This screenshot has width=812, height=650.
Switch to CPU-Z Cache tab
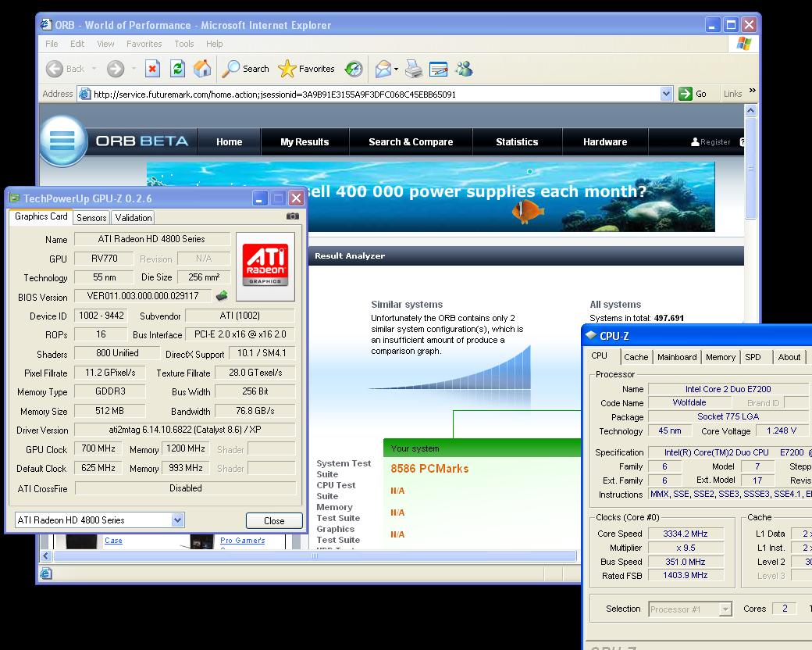click(636, 357)
